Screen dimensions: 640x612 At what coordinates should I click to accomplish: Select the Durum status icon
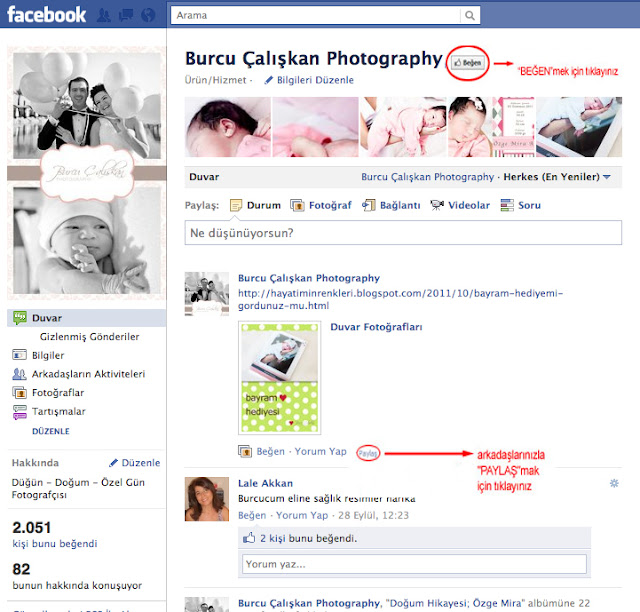[x=236, y=205]
